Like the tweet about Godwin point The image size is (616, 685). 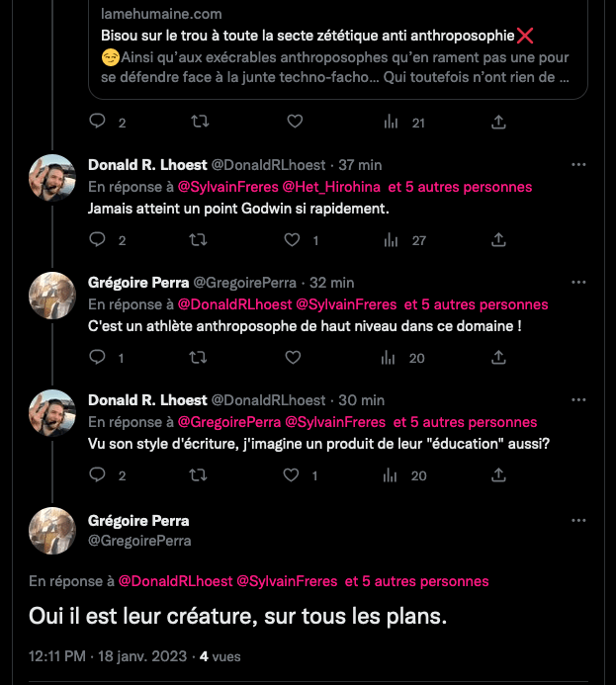point(292,240)
